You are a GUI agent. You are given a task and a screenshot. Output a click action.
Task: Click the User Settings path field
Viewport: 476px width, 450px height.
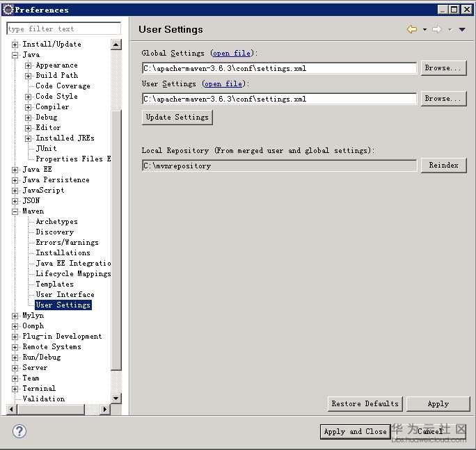(x=279, y=99)
